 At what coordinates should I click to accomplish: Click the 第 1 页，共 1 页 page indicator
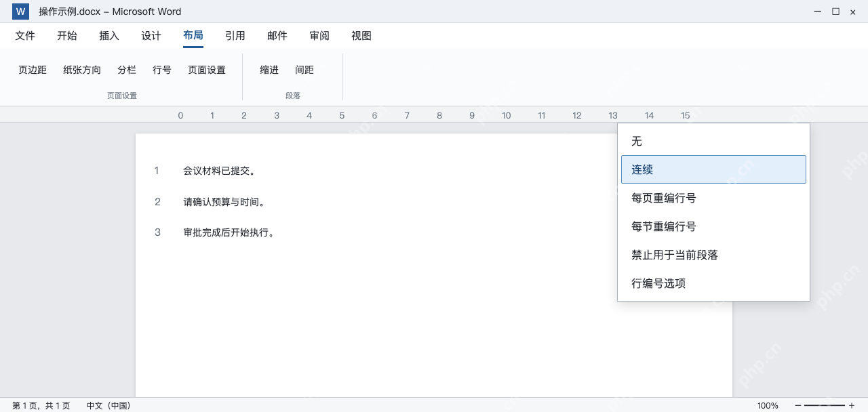[x=41, y=405]
